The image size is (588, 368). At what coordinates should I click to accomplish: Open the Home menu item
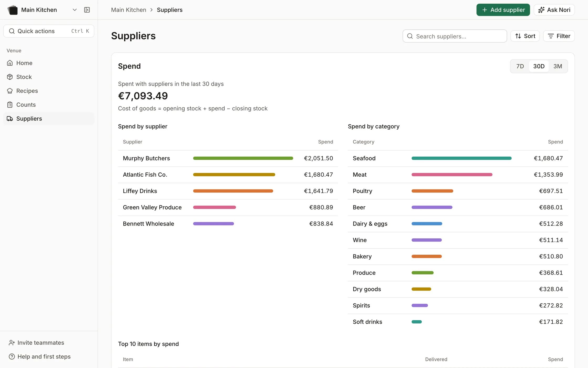coord(49,63)
